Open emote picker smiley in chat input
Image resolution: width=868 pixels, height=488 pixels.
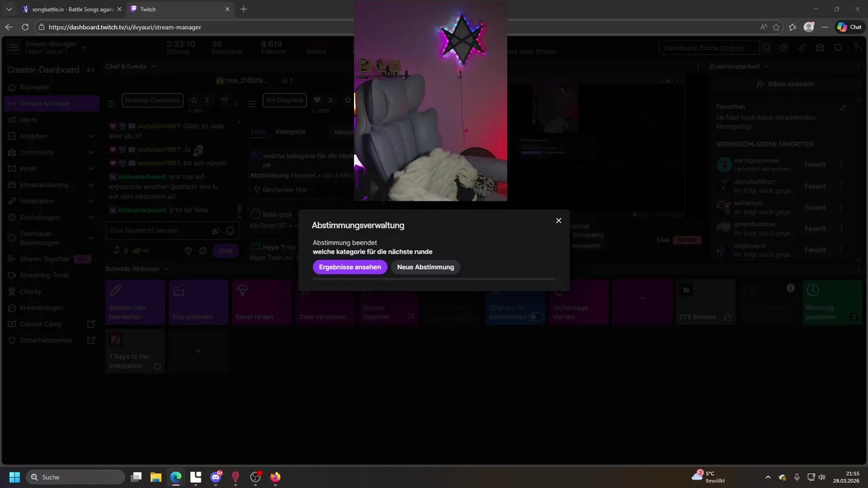pyautogui.click(x=230, y=231)
